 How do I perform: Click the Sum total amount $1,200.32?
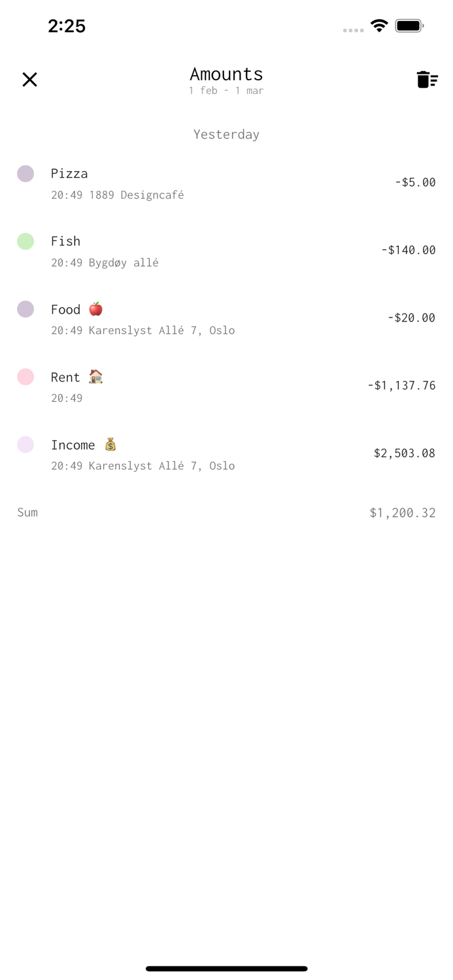pyautogui.click(x=402, y=512)
